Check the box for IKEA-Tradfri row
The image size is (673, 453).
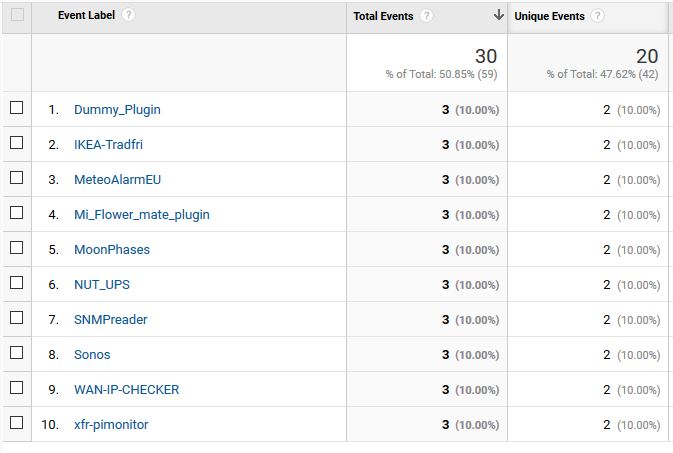(x=16, y=143)
